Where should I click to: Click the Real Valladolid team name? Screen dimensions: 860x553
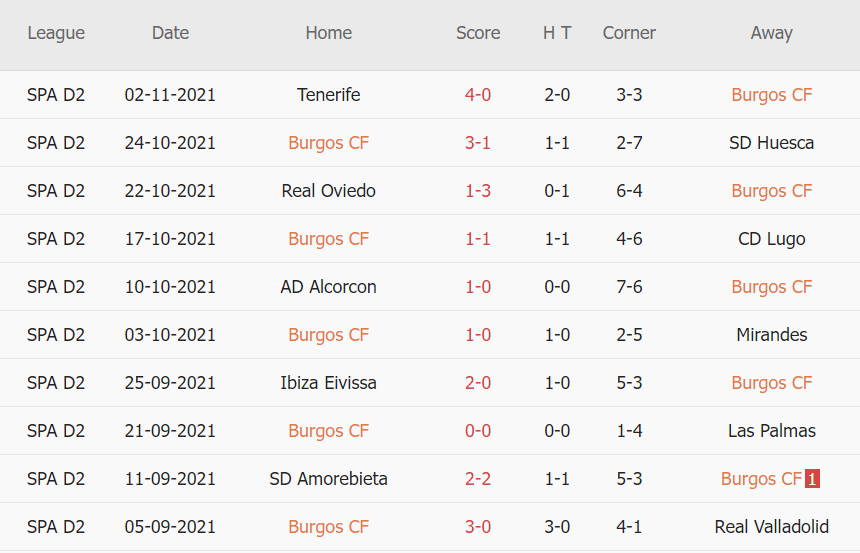click(771, 527)
